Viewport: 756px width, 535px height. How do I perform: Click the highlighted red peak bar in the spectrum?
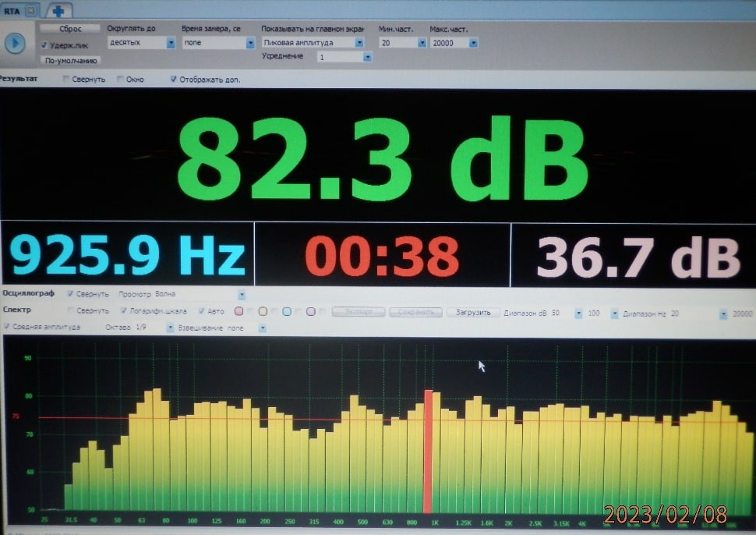coord(428,452)
